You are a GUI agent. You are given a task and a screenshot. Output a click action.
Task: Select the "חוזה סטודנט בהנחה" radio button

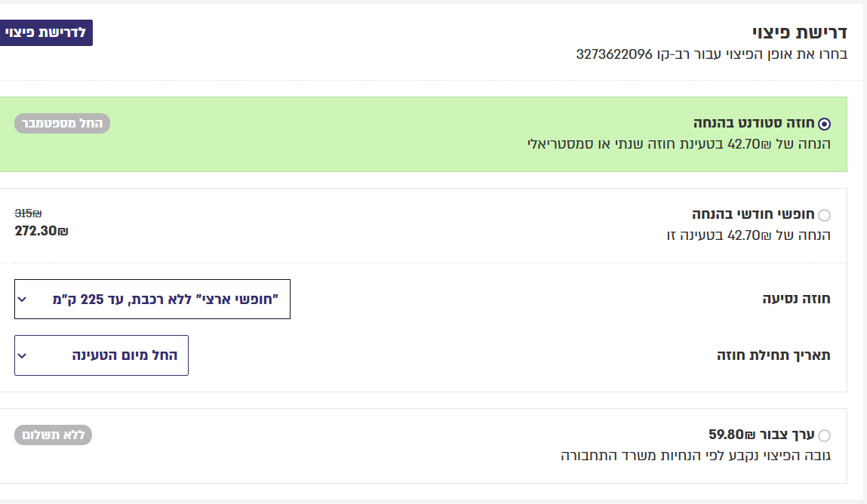pyautogui.click(x=825, y=124)
